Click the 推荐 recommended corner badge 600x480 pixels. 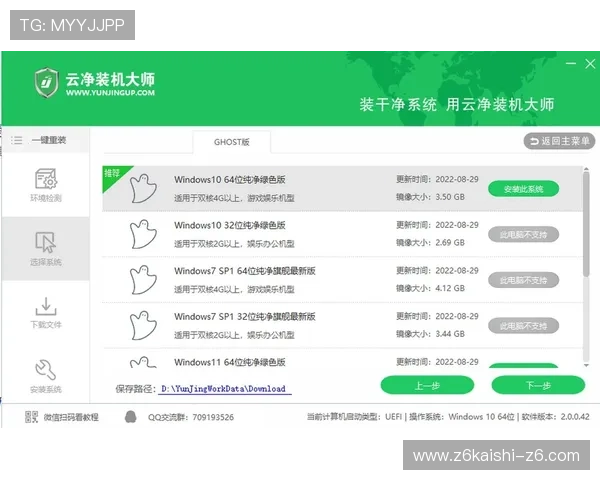point(113,175)
